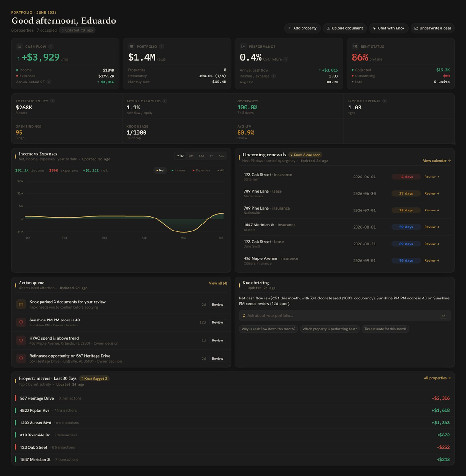Open help icon for Portfolio Equity

(52, 101)
